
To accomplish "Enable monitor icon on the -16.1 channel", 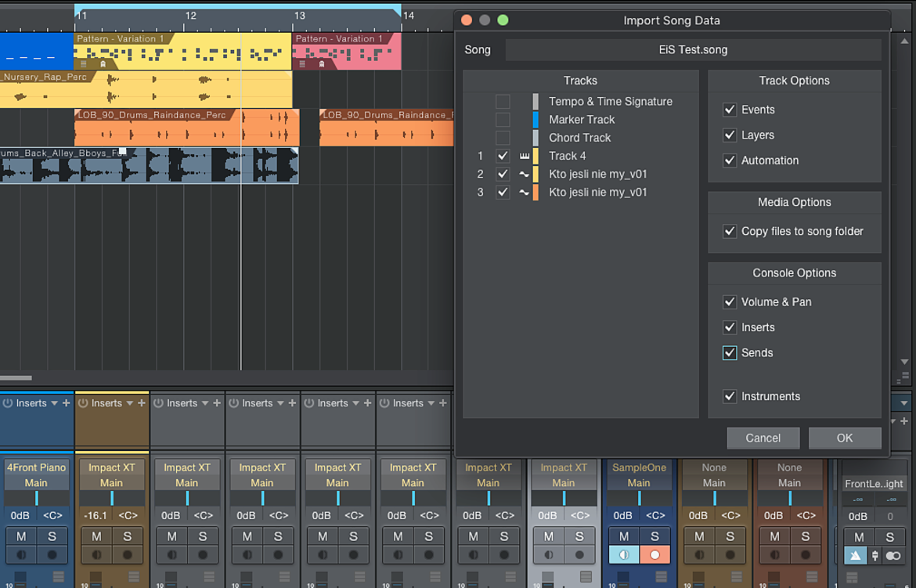I will [97, 554].
